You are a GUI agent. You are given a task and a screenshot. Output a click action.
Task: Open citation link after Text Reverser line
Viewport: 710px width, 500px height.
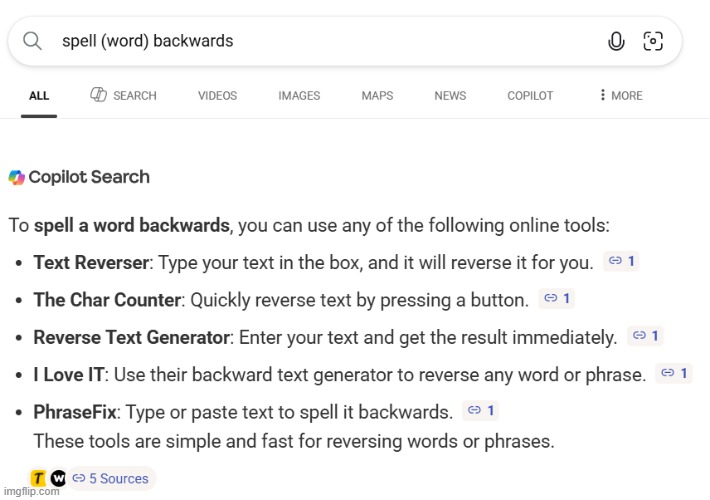[622, 261]
